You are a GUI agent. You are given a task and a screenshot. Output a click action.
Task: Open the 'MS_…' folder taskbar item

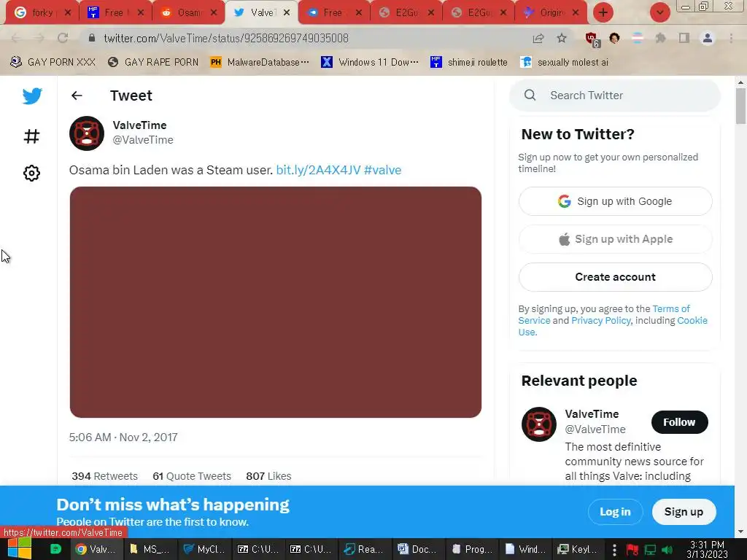(150, 549)
